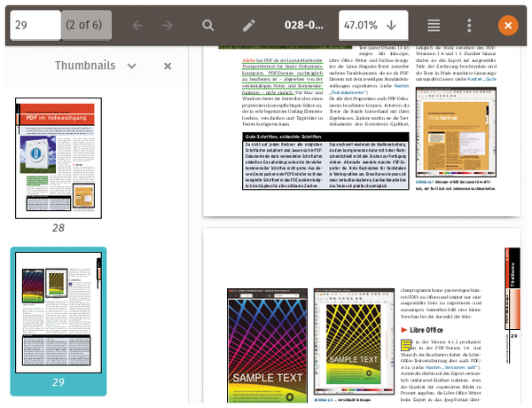Click the yellow note annotation icon

click(406, 345)
